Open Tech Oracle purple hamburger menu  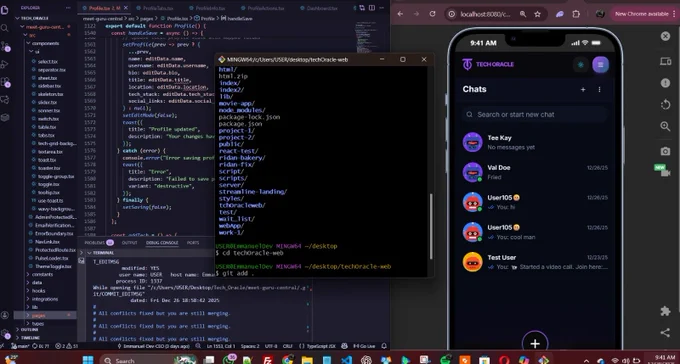[601, 65]
